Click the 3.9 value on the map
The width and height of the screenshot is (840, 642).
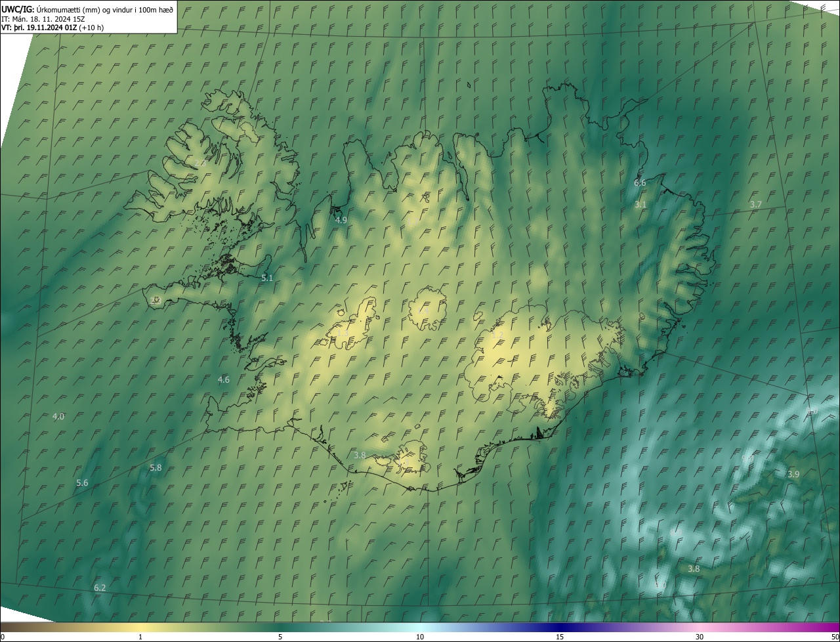click(793, 475)
